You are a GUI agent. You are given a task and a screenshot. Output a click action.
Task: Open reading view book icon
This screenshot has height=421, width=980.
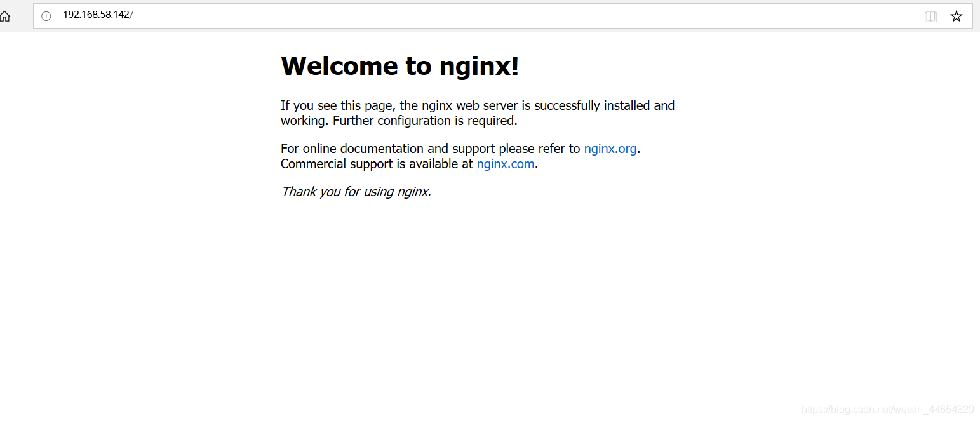(930, 17)
